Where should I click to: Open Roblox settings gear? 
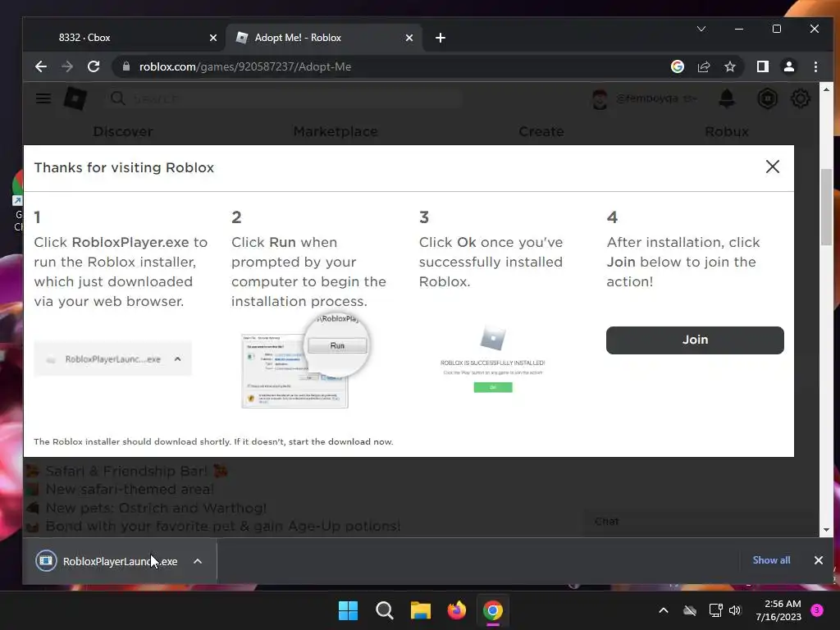coord(801,98)
